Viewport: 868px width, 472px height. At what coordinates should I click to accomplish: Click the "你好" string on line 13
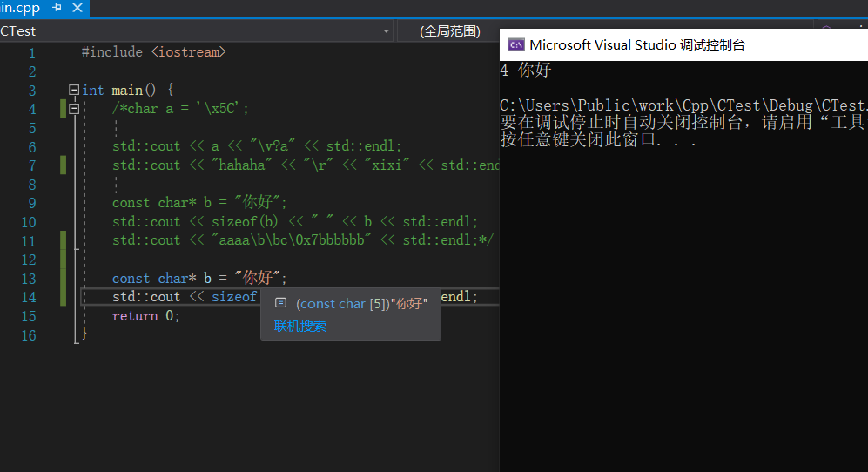pos(257,279)
